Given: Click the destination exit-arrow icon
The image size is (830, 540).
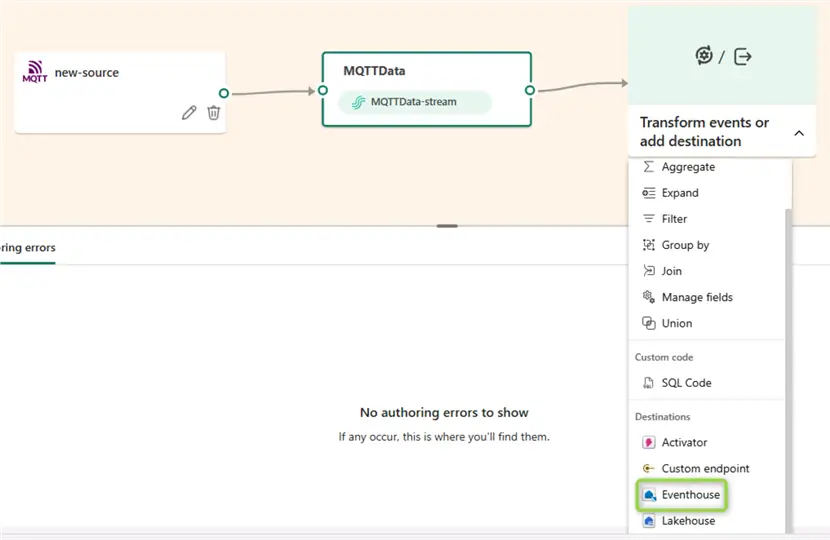Looking at the screenshot, I should tap(742, 56).
